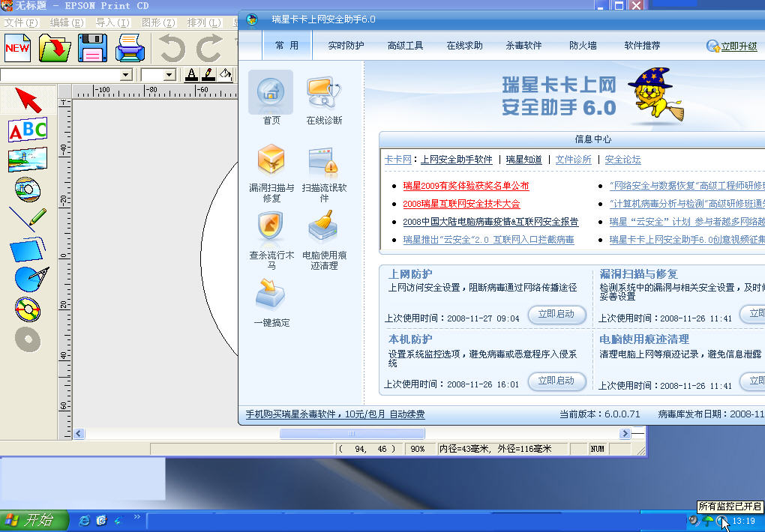Open 上网安全助手软件 link

point(457,160)
